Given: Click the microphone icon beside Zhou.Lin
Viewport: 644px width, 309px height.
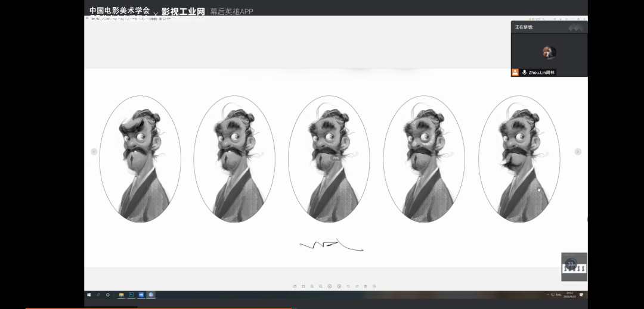Looking at the screenshot, I should [x=525, y=73].
